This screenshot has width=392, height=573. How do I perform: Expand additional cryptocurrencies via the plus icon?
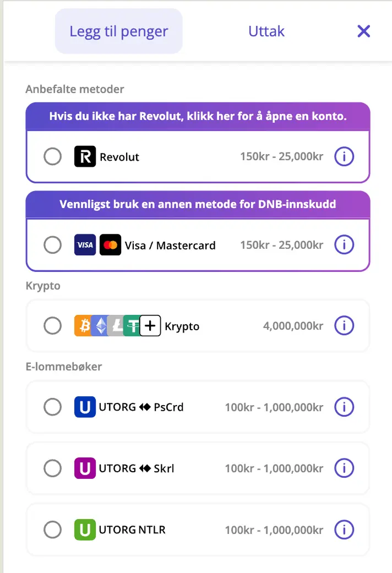tap(150, 325)
